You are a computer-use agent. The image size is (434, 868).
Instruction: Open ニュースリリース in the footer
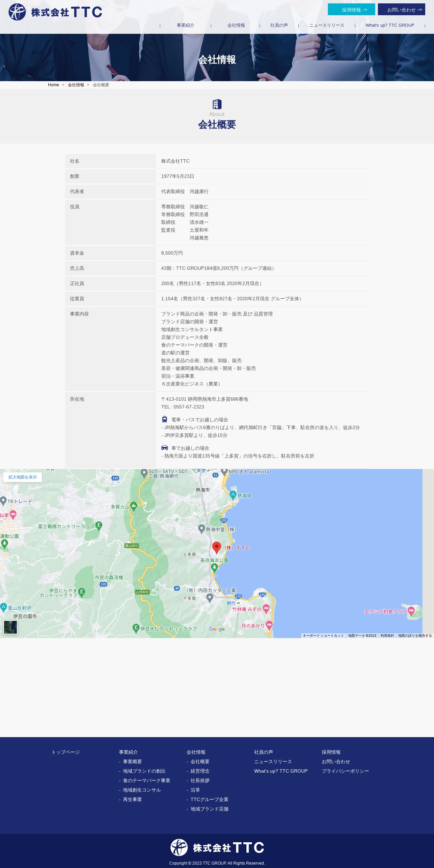[x=273, y=761]
